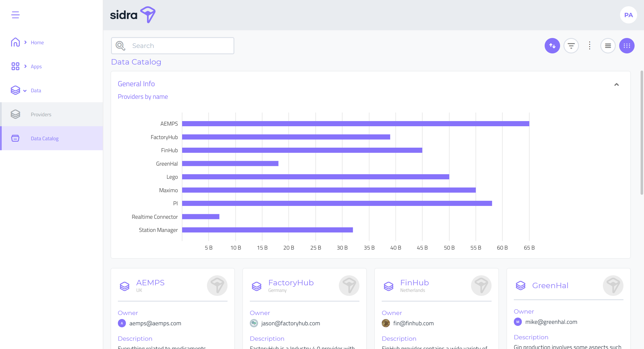Viewport: 644px width, 349px height.
Task: Collapse the Data section chevron
Action: pyautogui.click(x=25, y=91)
